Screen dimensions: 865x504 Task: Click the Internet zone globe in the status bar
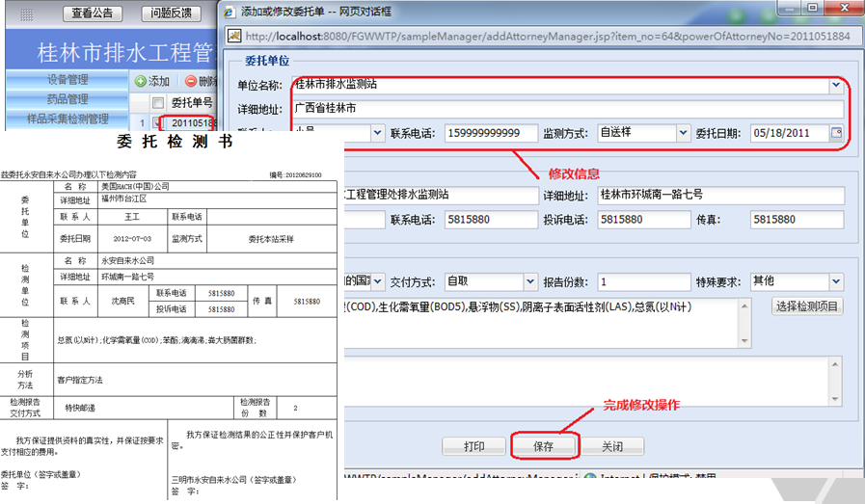(590, 476)
